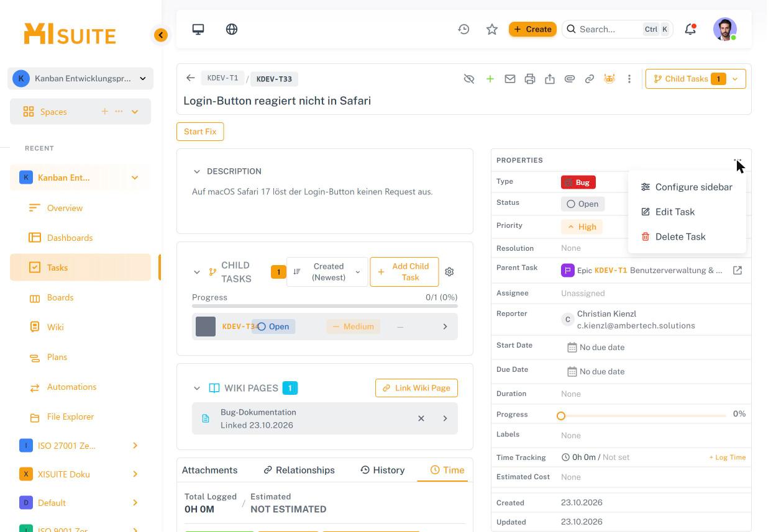Adjust the Progress slider handle
This screenshot has width=776, height=532.
point(561,415)
